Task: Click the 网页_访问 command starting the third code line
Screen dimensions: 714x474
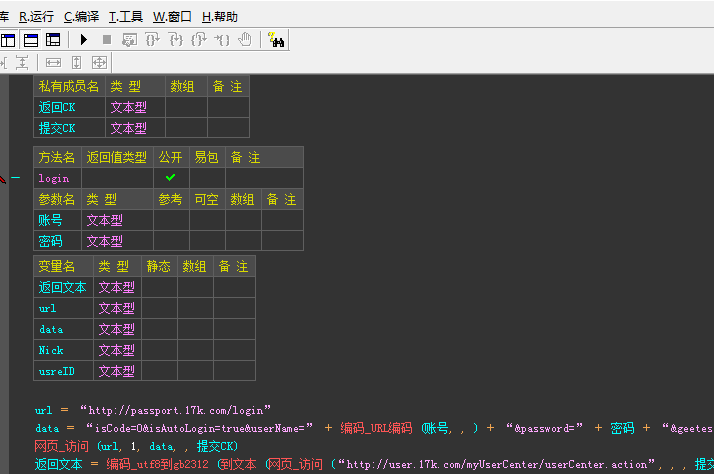Action: tap(61, 446)
